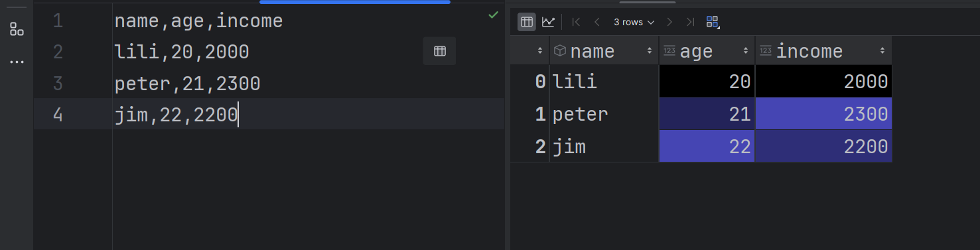Screen dimensions: 980x250
Task: Click the object type icon beside name
Action: coord(559,50)
